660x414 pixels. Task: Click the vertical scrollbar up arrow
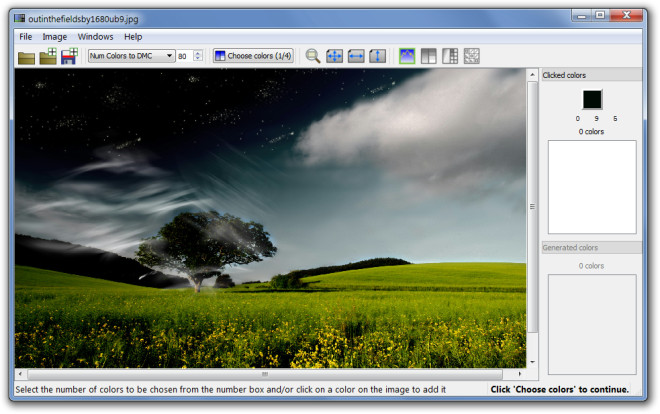532,75
